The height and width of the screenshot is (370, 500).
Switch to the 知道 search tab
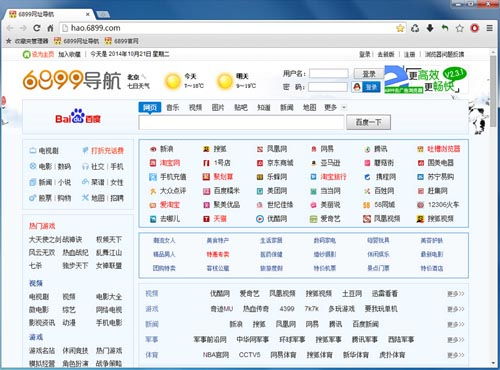coord(264,108)
